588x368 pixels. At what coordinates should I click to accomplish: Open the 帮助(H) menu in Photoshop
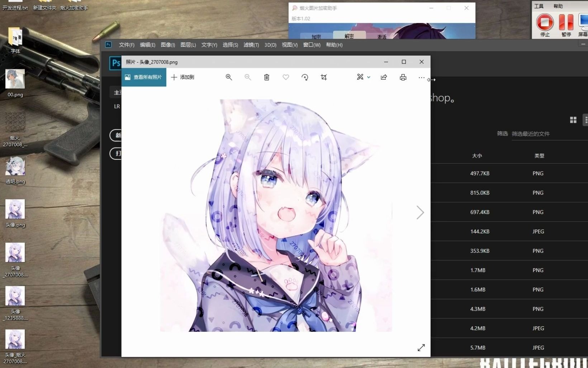[334, 45]
